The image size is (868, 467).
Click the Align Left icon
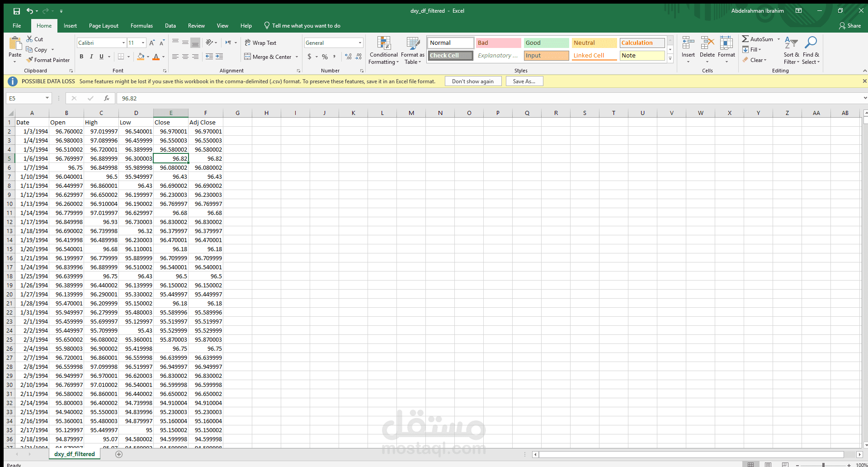pos(175,57)
